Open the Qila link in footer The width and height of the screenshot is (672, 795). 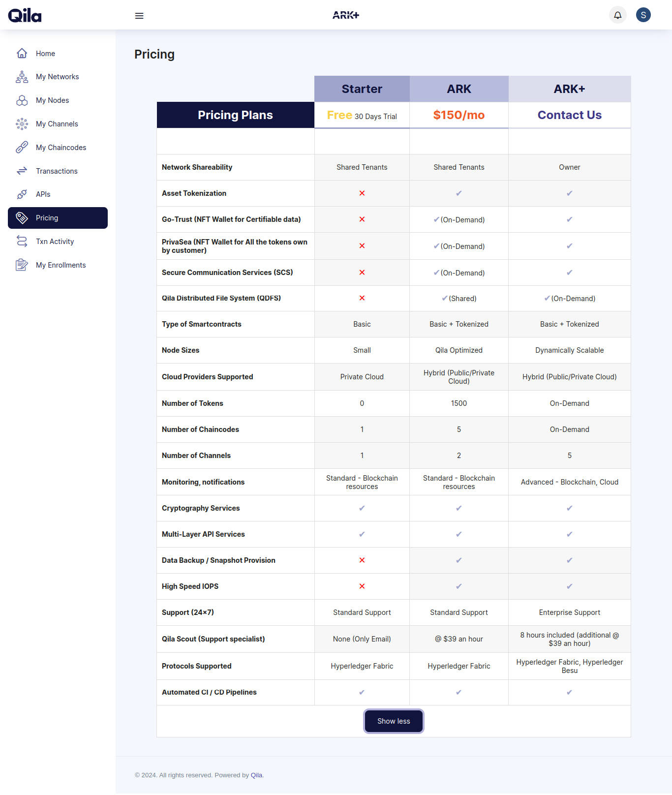256,775
